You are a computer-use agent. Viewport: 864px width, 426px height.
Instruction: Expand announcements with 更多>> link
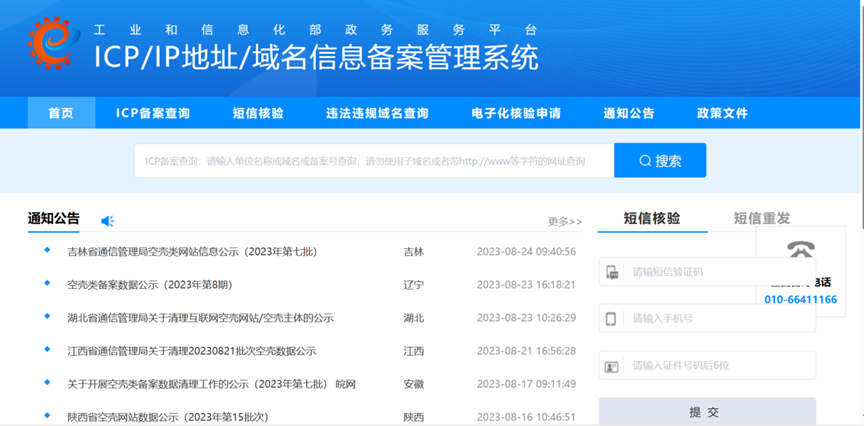click(565, 221)
